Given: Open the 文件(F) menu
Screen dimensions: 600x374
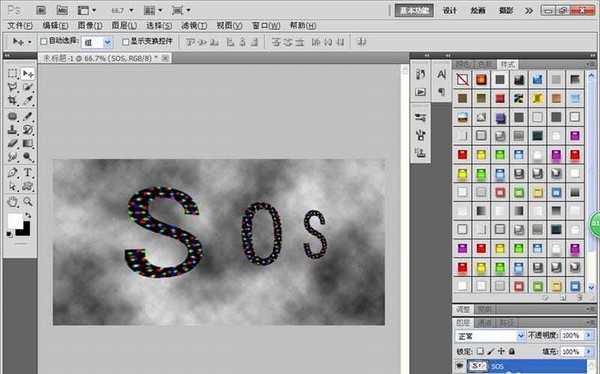Looking at the screenshot, I should 20,26.
